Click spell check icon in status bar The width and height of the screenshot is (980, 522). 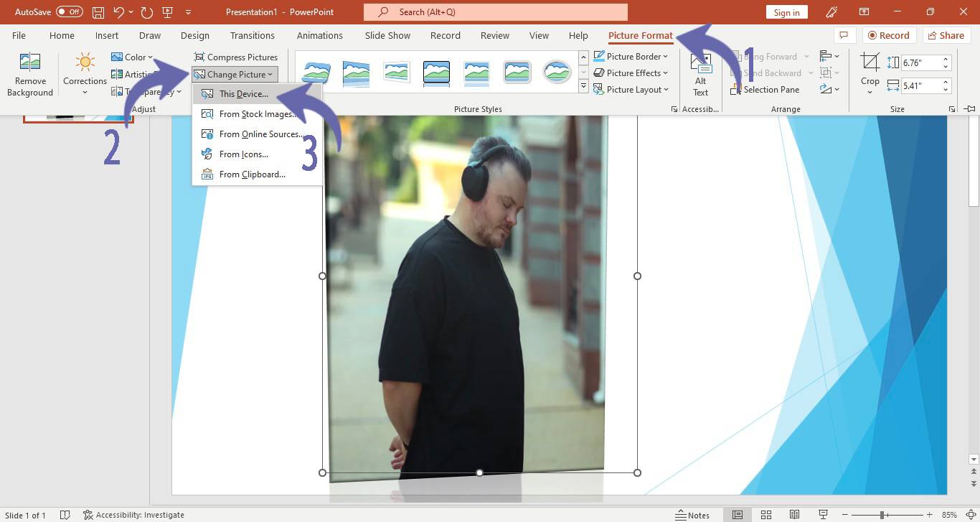click(x=65, y=515)
